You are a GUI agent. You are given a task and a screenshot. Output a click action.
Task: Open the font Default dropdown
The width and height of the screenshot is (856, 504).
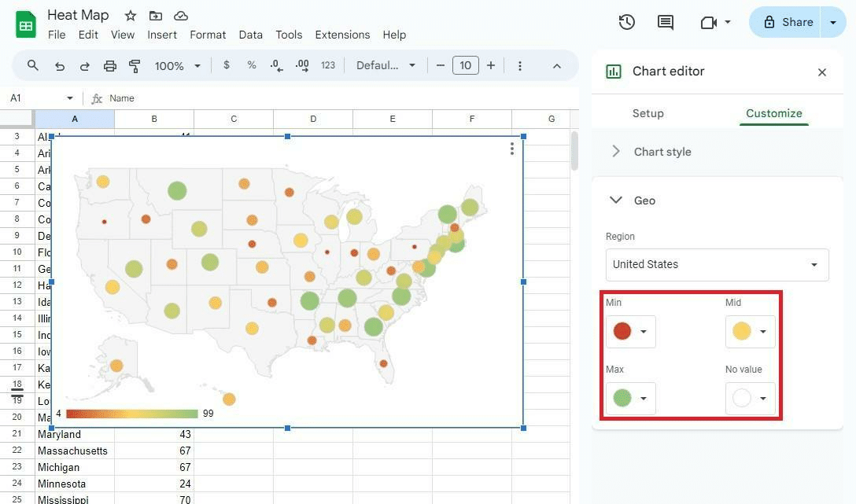pyautogui.click(x=386, y=65)
